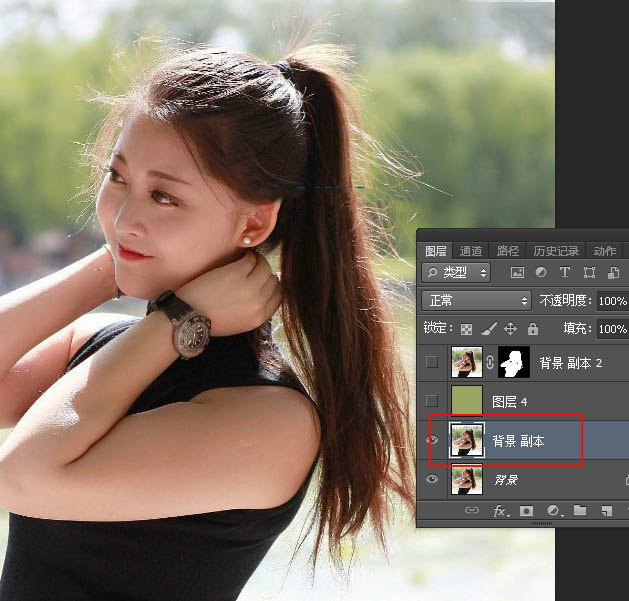Lock layer position with the move icon
Screen dimensions: 629x601
511,328
